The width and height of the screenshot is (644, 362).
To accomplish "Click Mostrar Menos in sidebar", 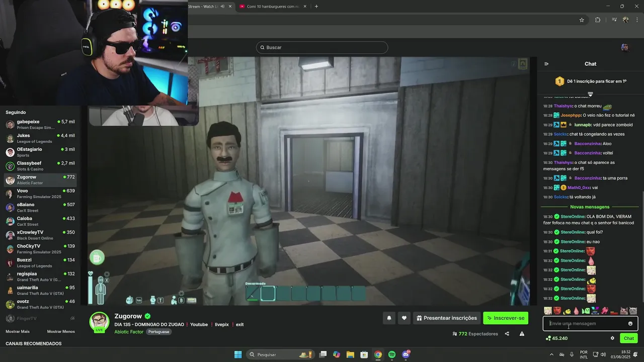I will (61, 331).
